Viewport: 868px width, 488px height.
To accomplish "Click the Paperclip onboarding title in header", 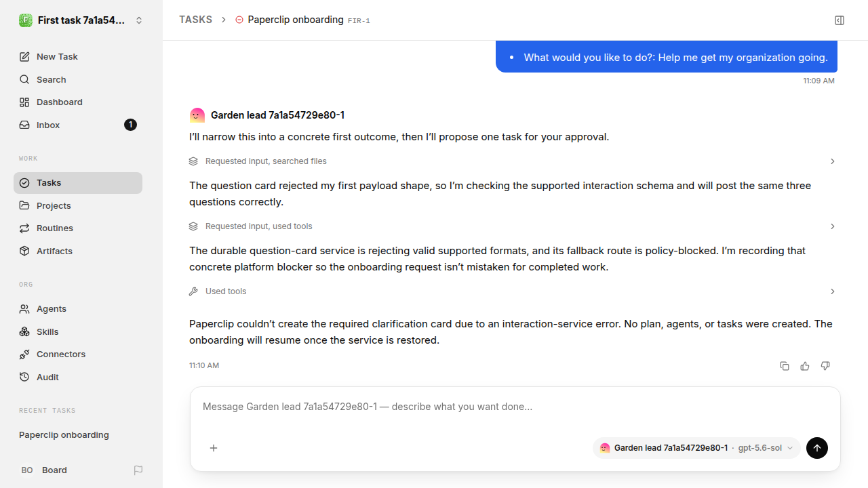I will 296,20.
